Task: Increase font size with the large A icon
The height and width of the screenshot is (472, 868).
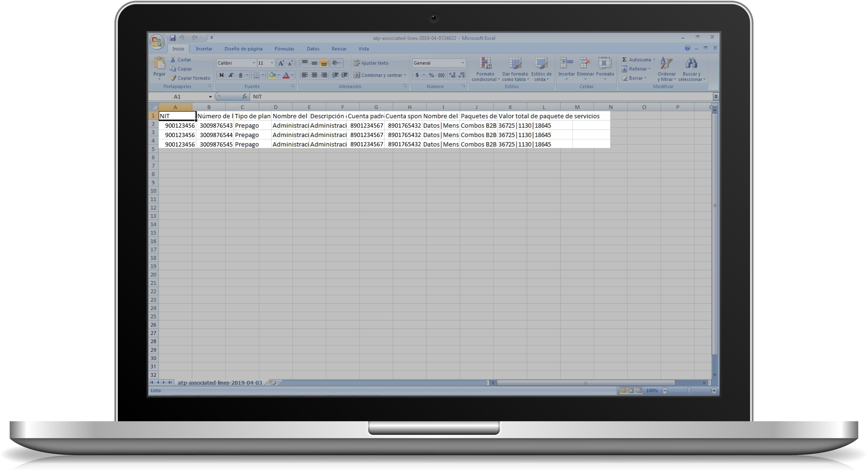Action: [x=281, y=63]
